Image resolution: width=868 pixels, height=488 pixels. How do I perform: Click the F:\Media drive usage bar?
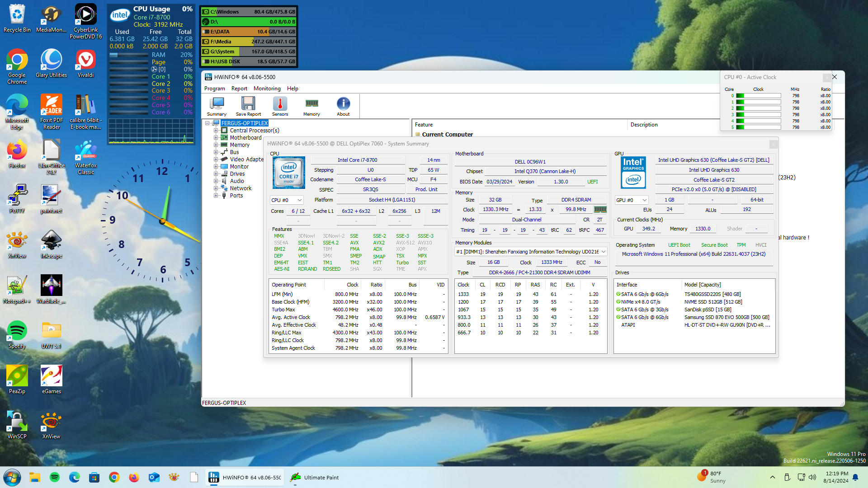tap(249, 42)
